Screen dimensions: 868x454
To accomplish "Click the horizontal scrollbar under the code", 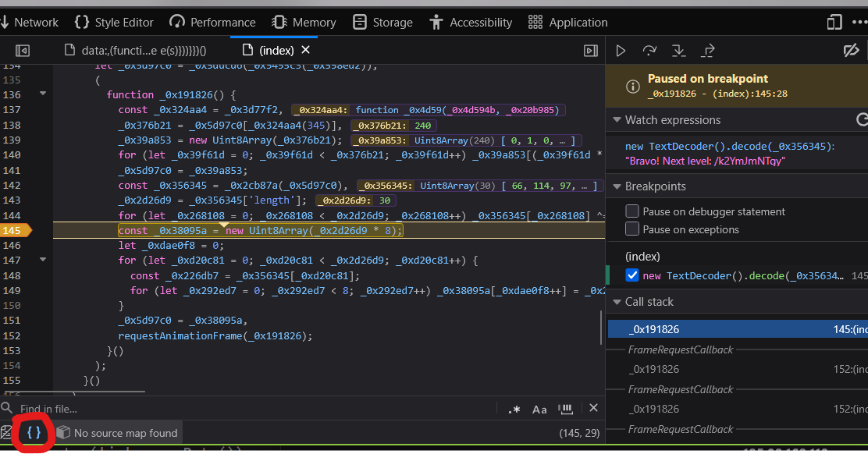I will pos(73,392).
